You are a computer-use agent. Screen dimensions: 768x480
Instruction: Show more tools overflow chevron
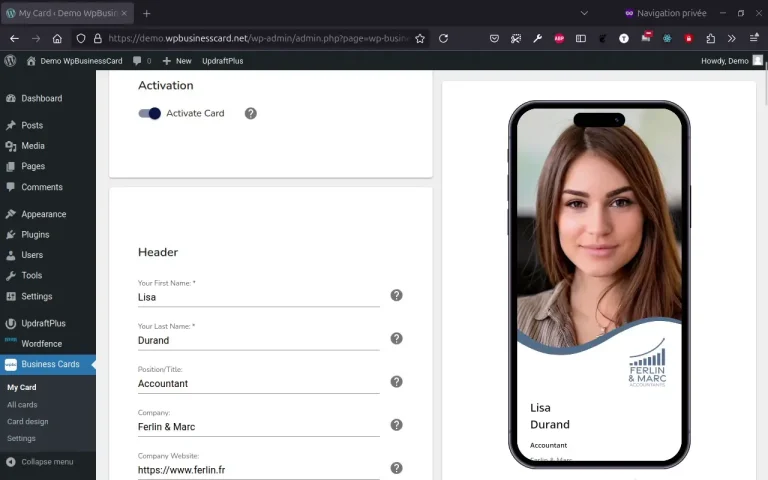tap(732, 38)
